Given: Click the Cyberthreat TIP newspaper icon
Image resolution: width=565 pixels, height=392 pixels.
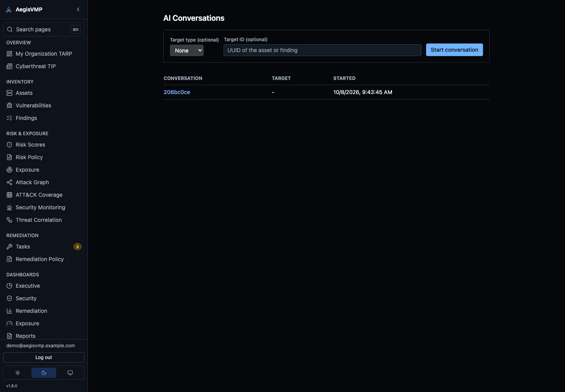Looking at the screenshot, I should pos(9,66).
